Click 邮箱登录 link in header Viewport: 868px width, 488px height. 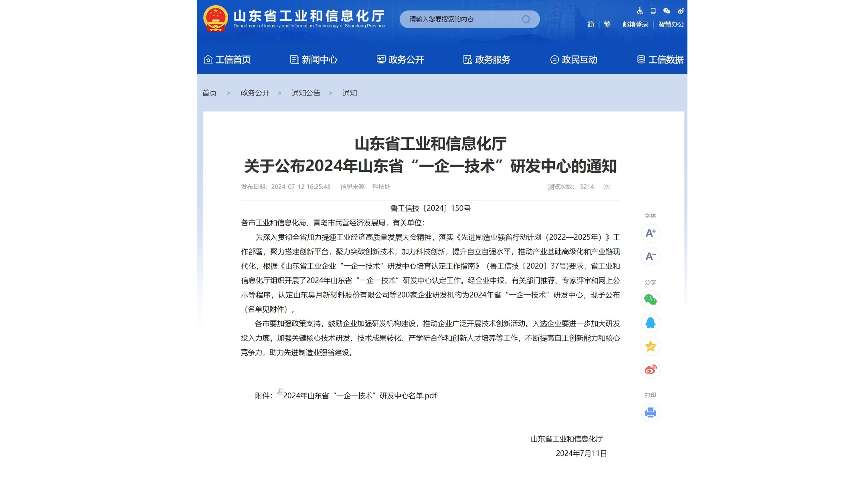635,24
